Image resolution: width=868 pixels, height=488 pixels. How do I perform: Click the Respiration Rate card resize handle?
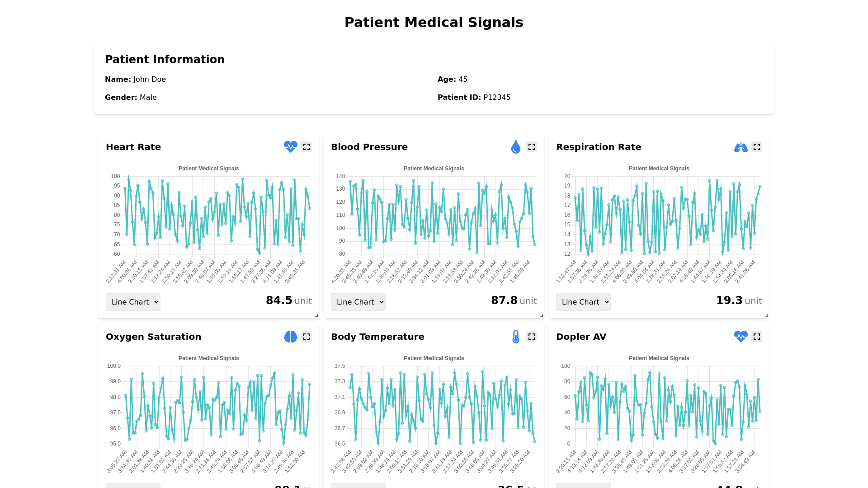click(x=767, y=315)
